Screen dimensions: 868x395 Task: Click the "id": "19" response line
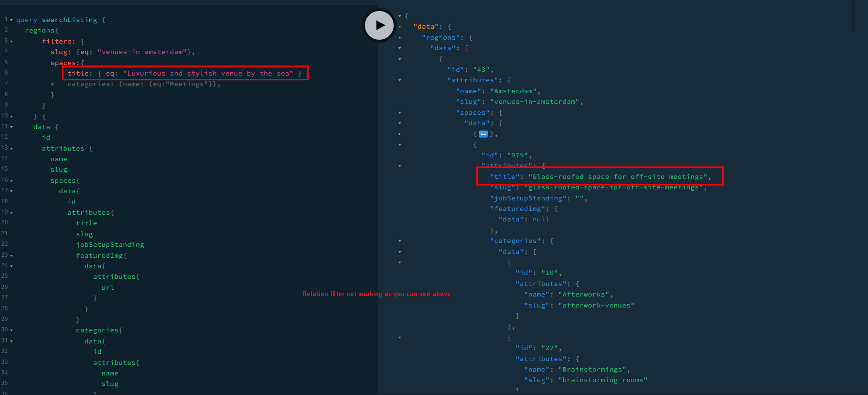(538, 273)
